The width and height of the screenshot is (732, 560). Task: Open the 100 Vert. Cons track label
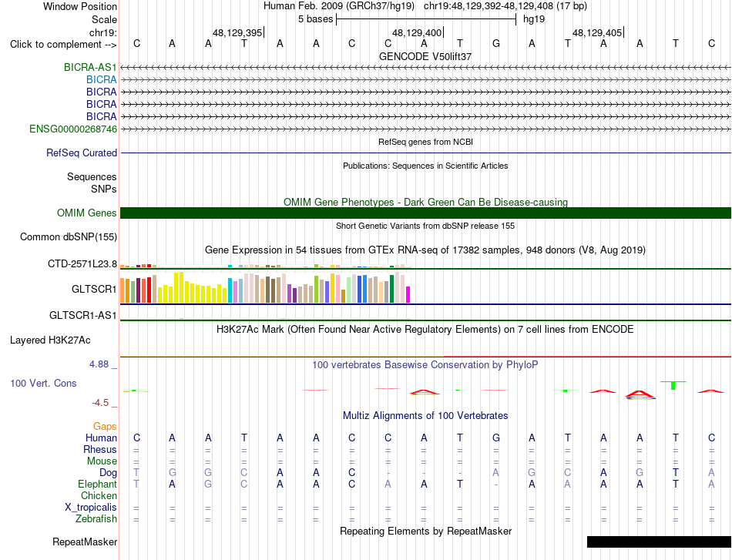click(x=43, y=383)
